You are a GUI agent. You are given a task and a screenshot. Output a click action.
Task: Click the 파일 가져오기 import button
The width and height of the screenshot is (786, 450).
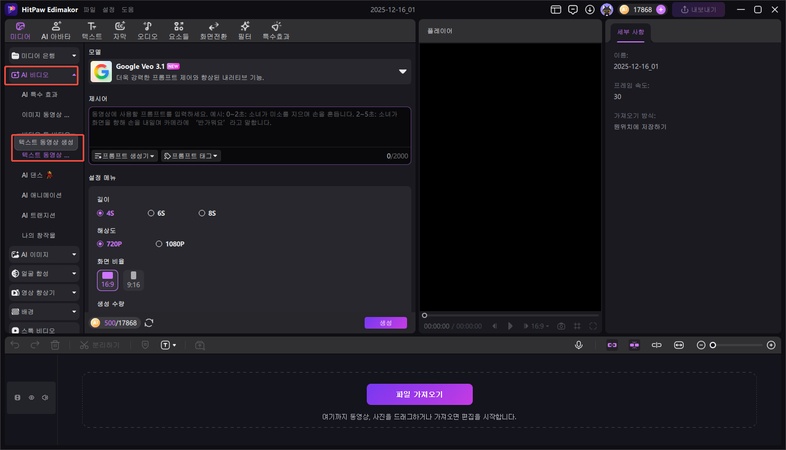click(420, 394)
